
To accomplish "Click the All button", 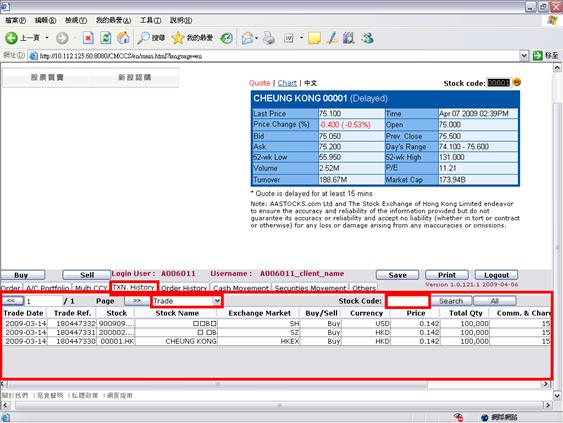I will (x=494, y=301).
